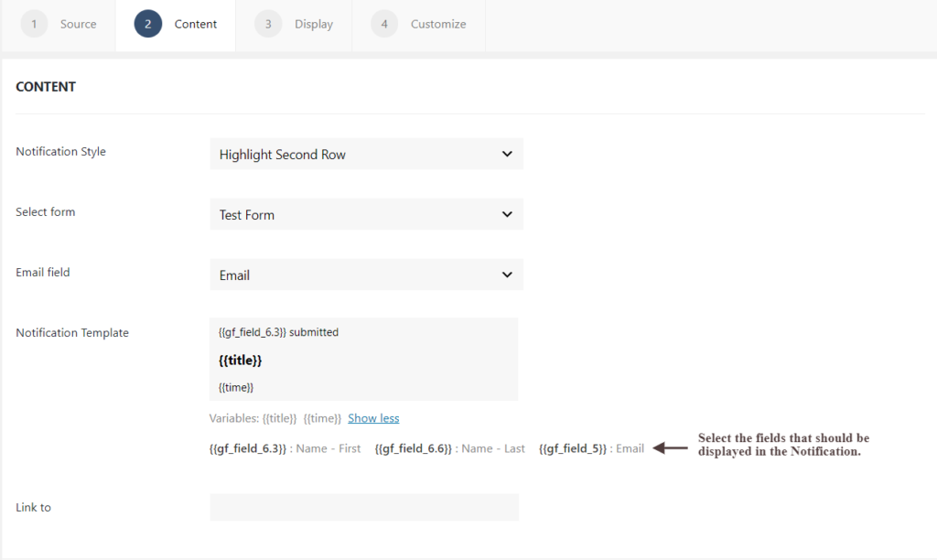
Task: Insert the {{time}} variable under Variables
Action: click(322, 418)
